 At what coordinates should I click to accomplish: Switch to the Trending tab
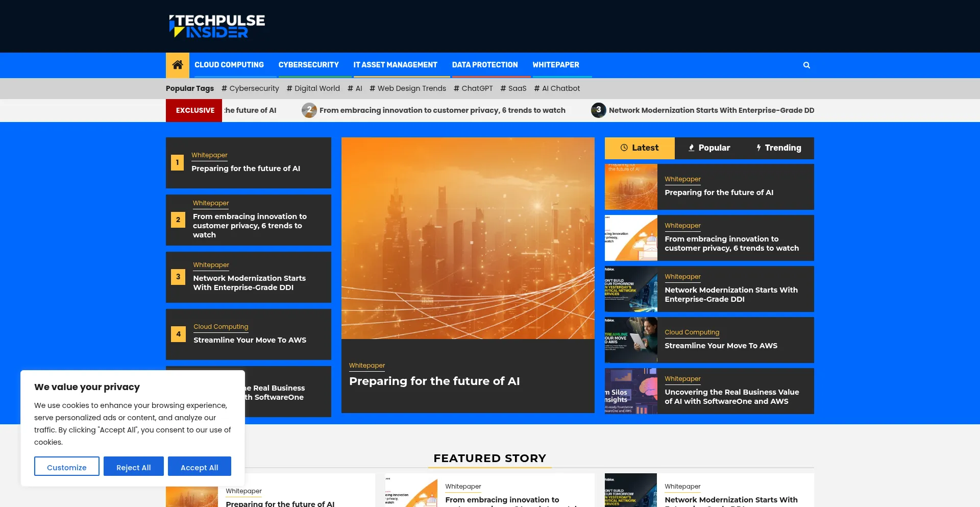click(x=778, y=148)
